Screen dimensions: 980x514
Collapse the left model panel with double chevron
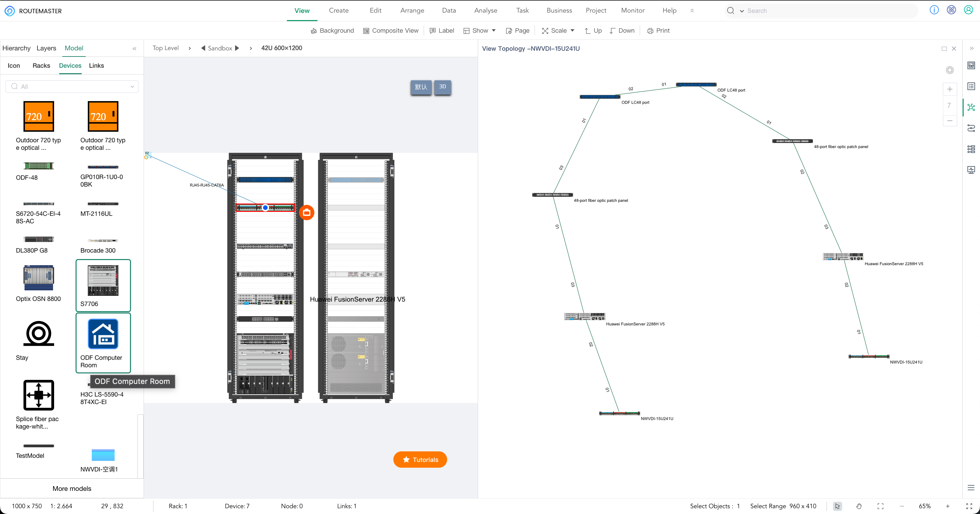pos(134,48)
